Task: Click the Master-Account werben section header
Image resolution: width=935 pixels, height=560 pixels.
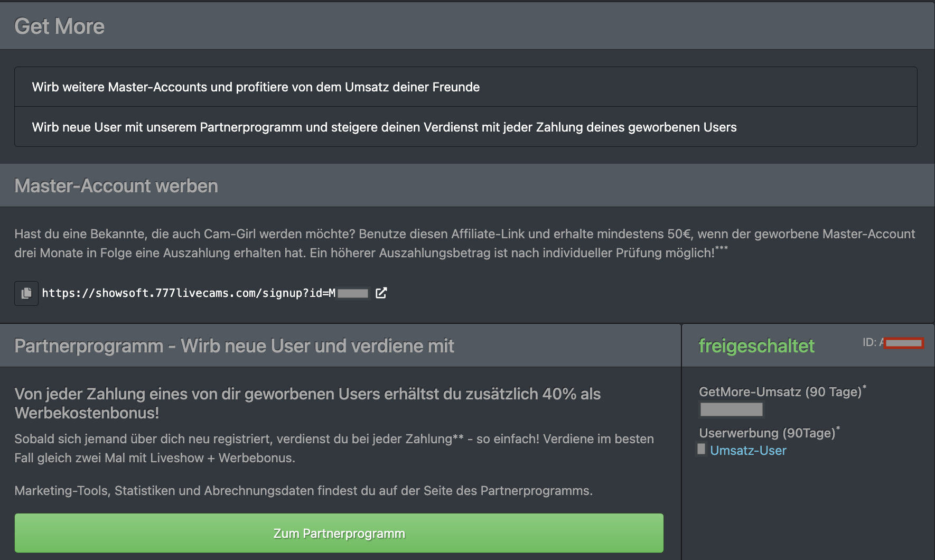Action: coord(116,186)
